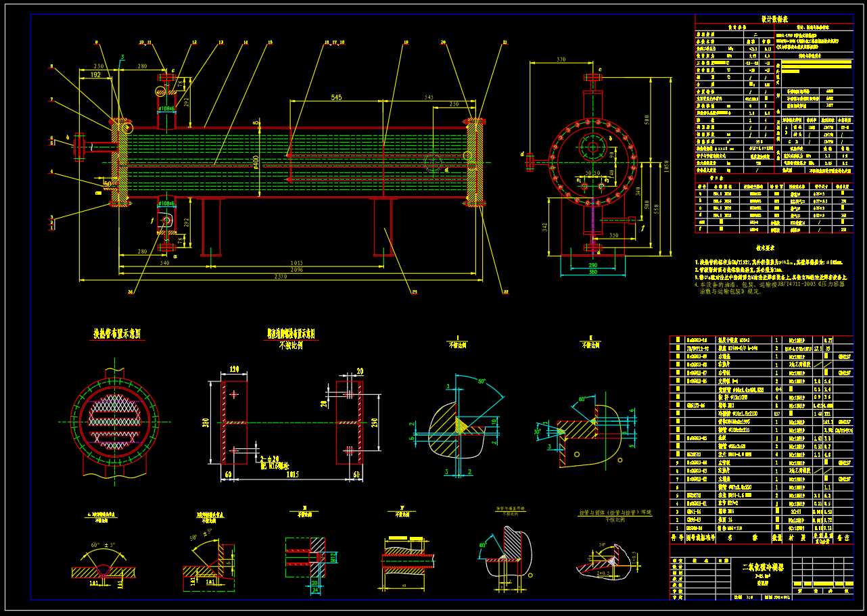Click the tube layout circular cross-section diagram
The height and width of the screenshot is (616, 867).
point(114,423)
